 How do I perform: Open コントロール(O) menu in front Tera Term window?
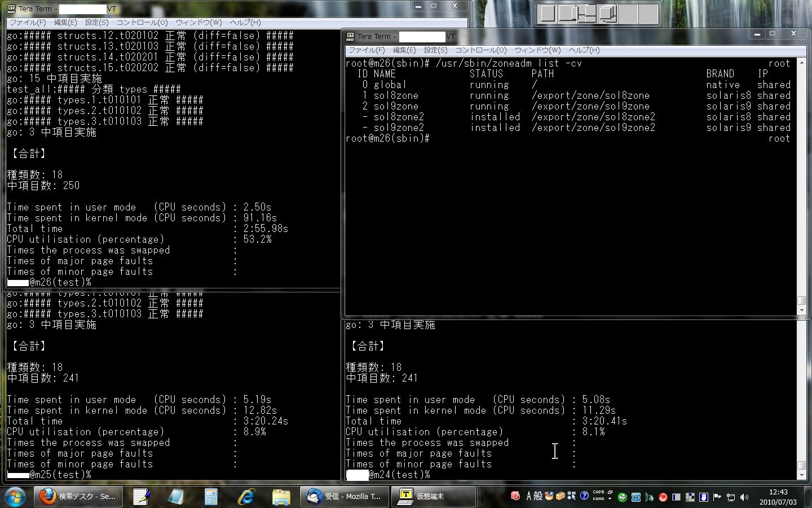click(x=480, y=50)
